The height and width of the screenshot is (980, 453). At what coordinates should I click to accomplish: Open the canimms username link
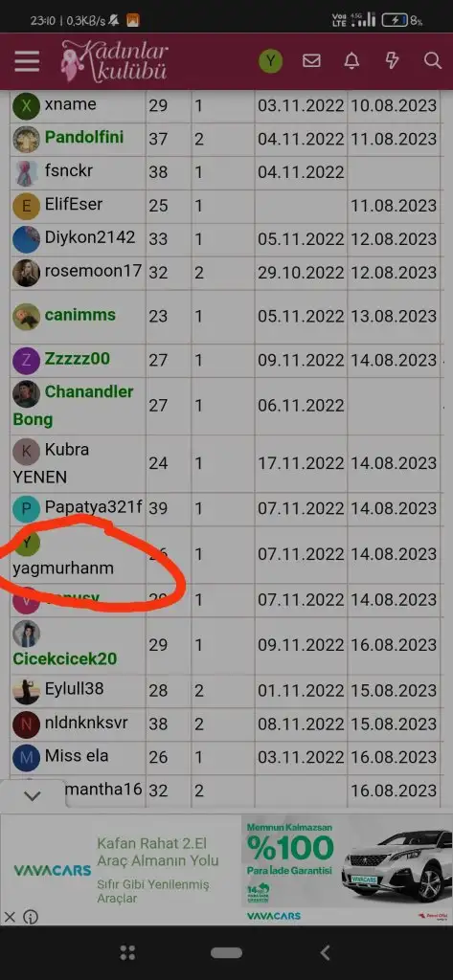point(80,314)
